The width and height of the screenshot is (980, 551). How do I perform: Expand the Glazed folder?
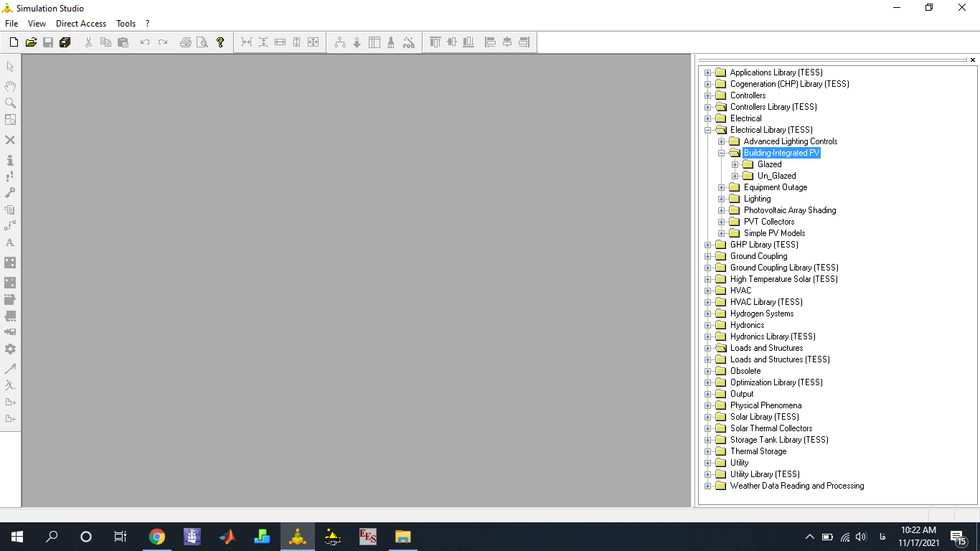735,164
